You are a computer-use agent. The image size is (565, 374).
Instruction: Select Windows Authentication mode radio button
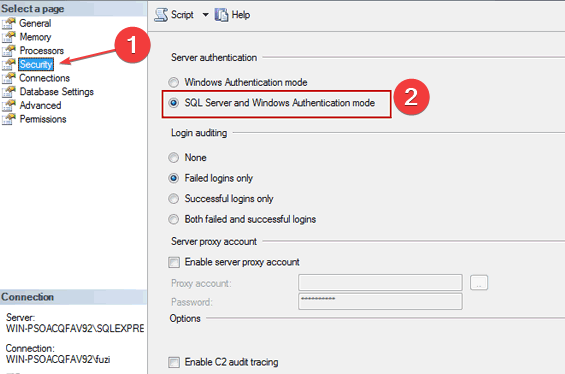coord(174,82)
